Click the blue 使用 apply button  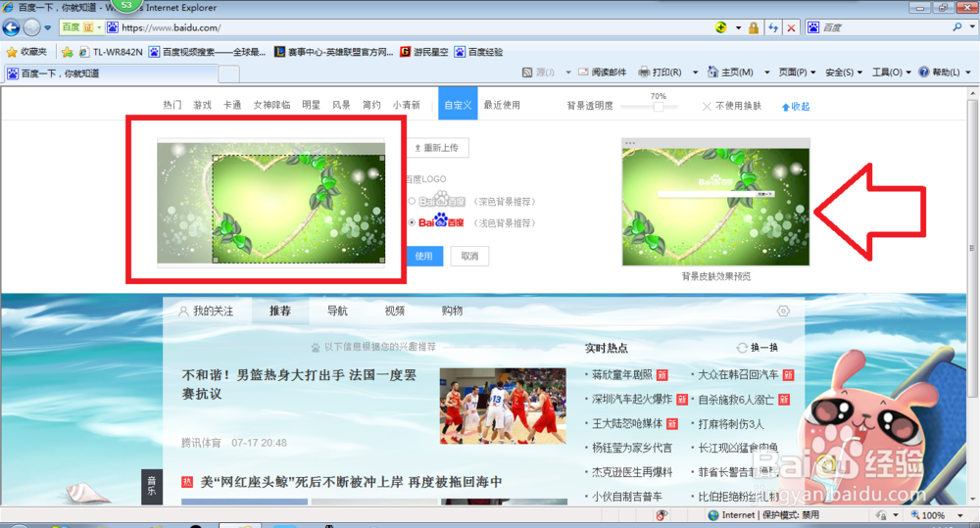click(424, 257)
